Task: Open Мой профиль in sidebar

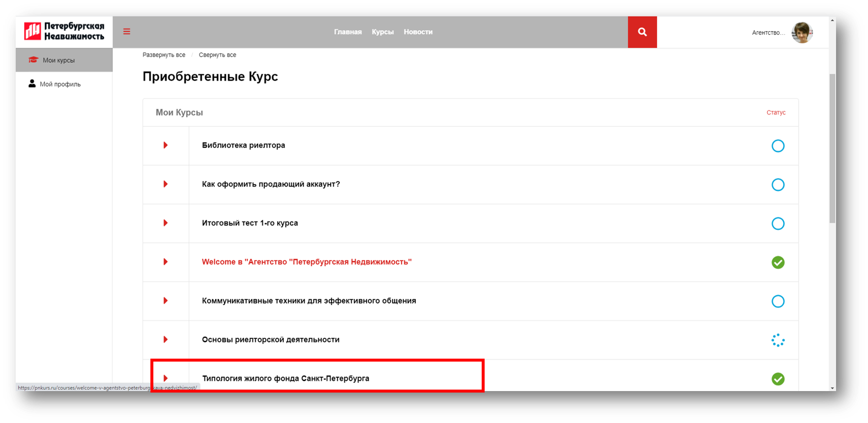Action: pyautogui.click(x=60, y=84)
